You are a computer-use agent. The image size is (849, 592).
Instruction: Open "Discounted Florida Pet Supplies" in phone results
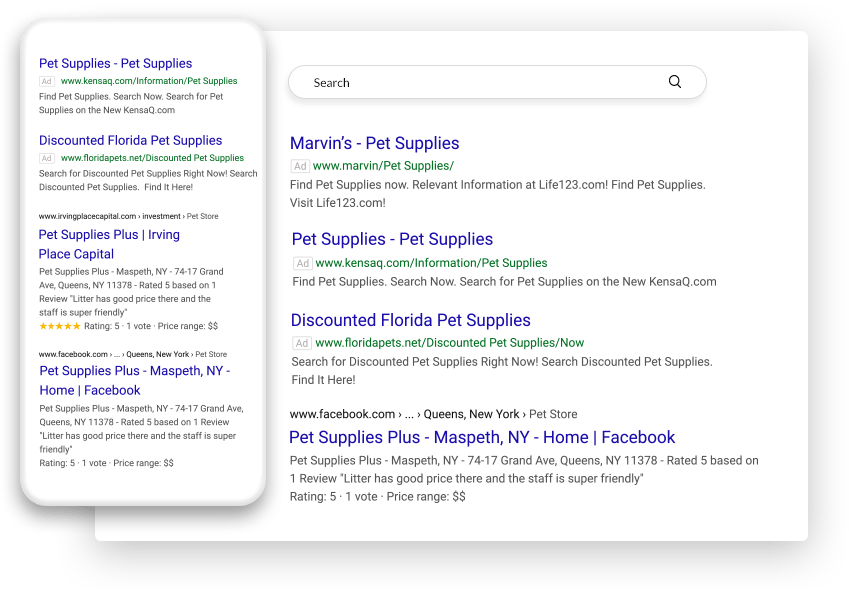click(x=130, y=140)
